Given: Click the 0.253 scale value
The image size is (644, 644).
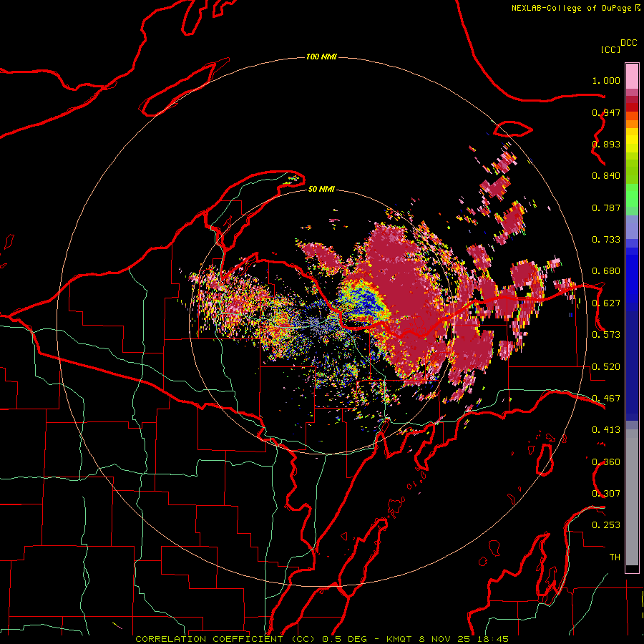Looking at the screenshot, I should click(606, 525).
